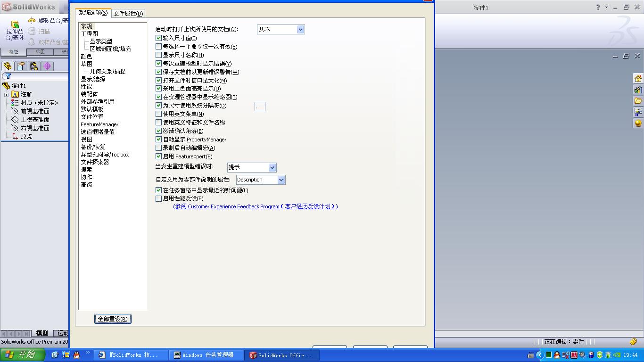Click the 材质 material icon in the tree
Screen dimensions: 644x362
click(x=15, y=103)
